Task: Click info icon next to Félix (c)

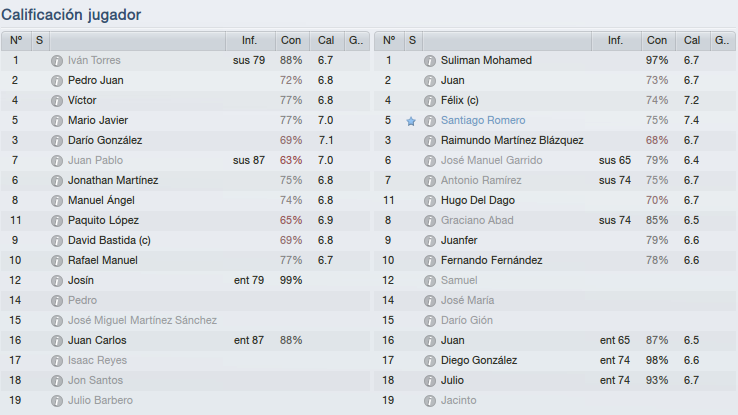Action: (x=430, y=101)
